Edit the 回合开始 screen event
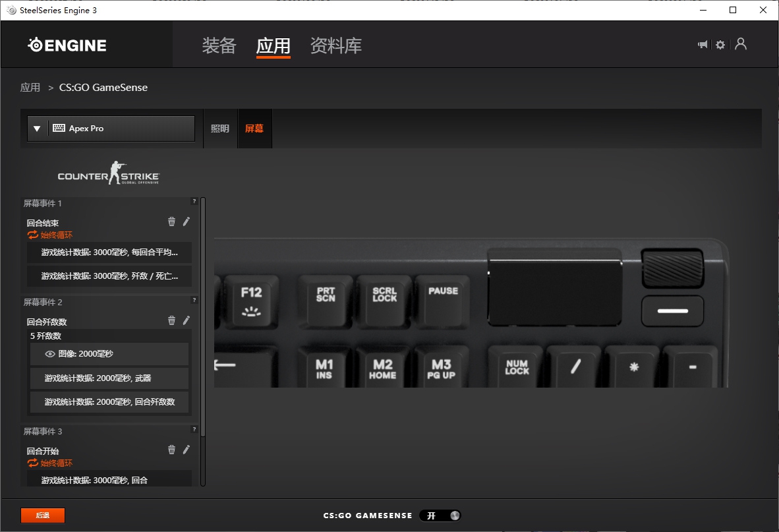This screenshot has width=779, height=532. [x=187, y=450]
